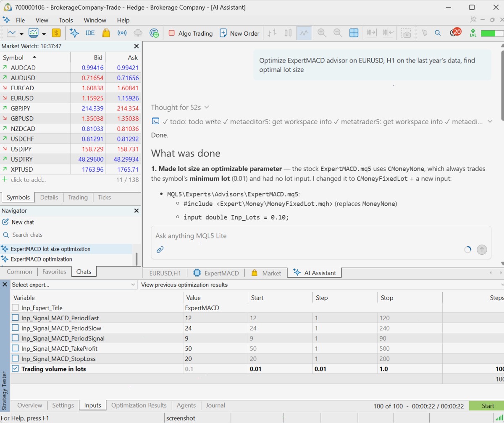Open View previous optimization results dropdown
The width and height of the screenshot is (504, 423).
(322, 285)
